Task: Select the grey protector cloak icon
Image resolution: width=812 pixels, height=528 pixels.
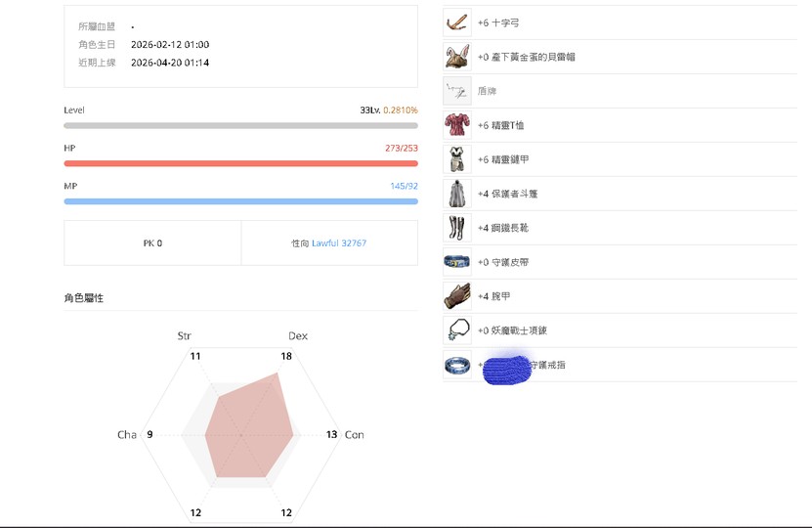Action: pyautogui.click(x=457, y=194)
